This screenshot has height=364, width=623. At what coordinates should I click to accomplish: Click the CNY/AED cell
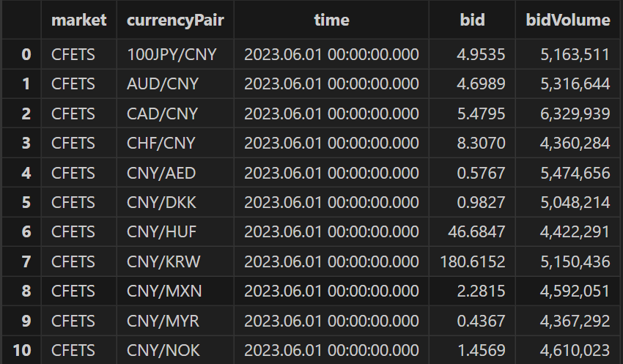click(x=162, y=173)
